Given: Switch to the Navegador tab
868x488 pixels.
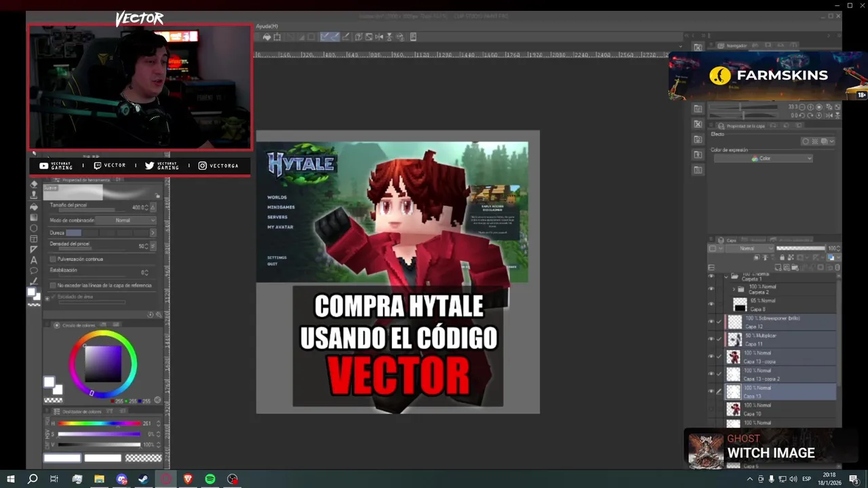Looking at the screenshot, I should (732, 46).
